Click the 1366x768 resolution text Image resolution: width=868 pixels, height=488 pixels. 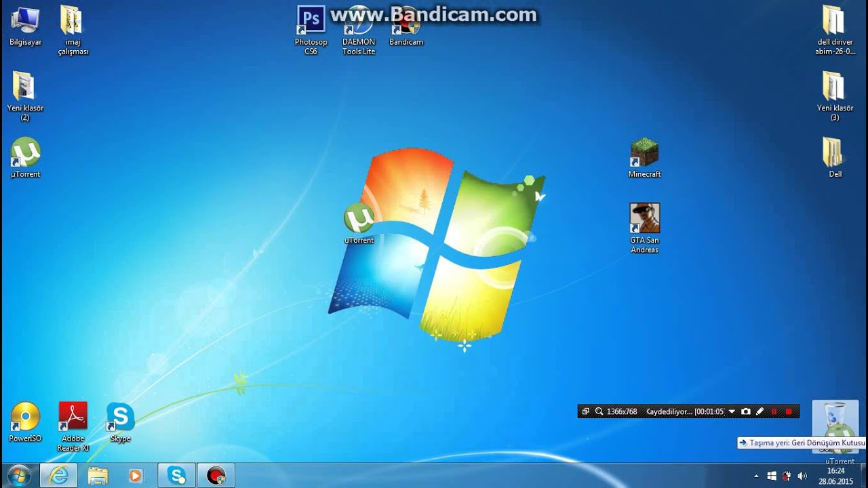pyautogui.click(x=622, y=411)
